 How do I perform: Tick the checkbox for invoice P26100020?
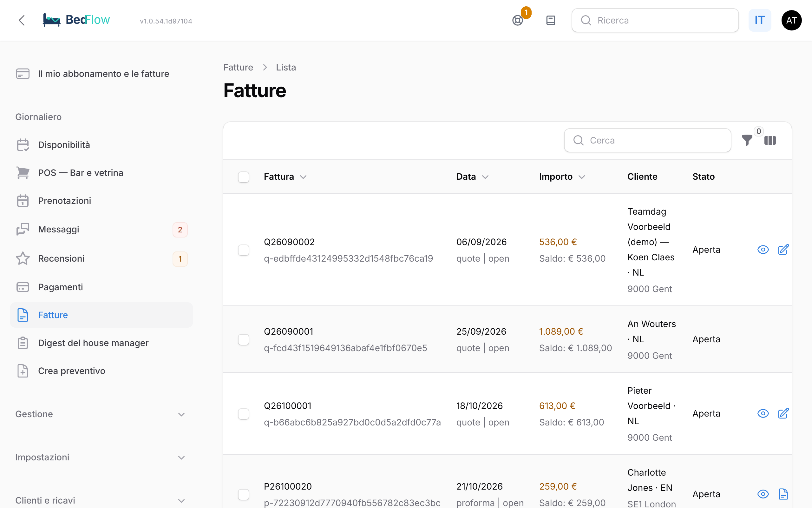click(244, 494)
